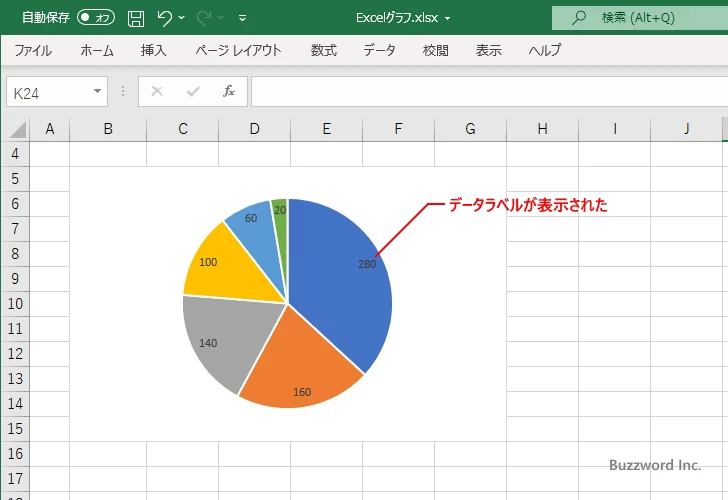Image resolution: width=728 pixels, height=500 pixels.
Task: Select the 数式 tab
Action: pyautogui.click(x=324, y=50)
